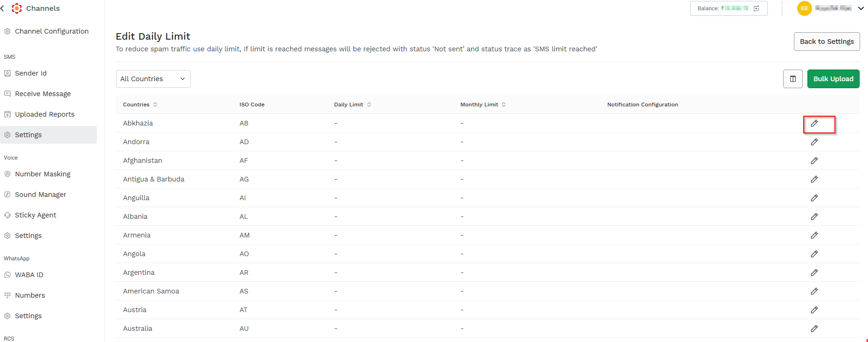This screenshot has height=342, width=868.
Task: Click the pencil icon in Australia row
Action: 814,328
